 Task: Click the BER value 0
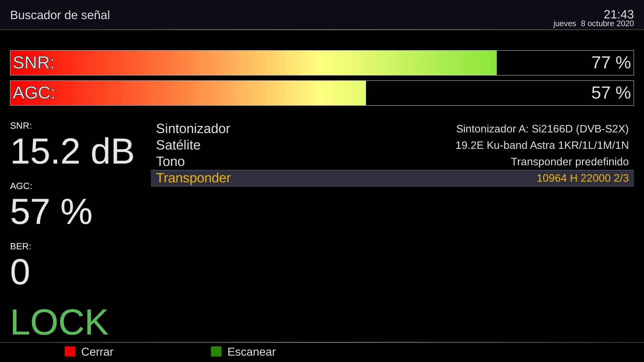click(20, 272)
